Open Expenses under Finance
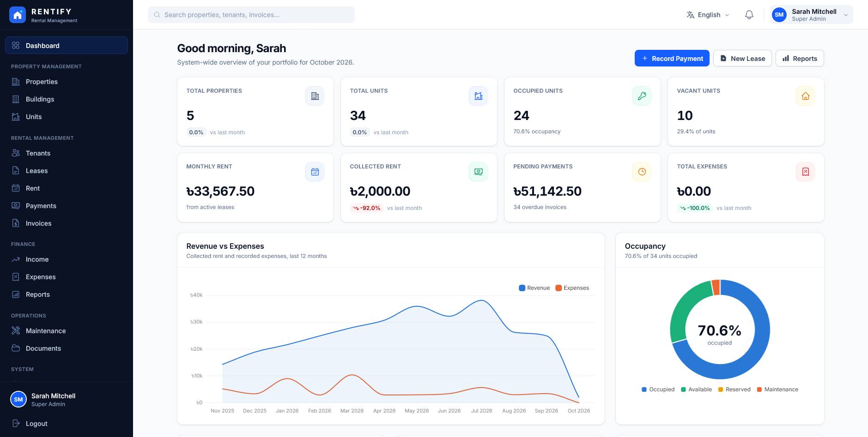The width and height of the screenshot is (868, 437). 67,277
